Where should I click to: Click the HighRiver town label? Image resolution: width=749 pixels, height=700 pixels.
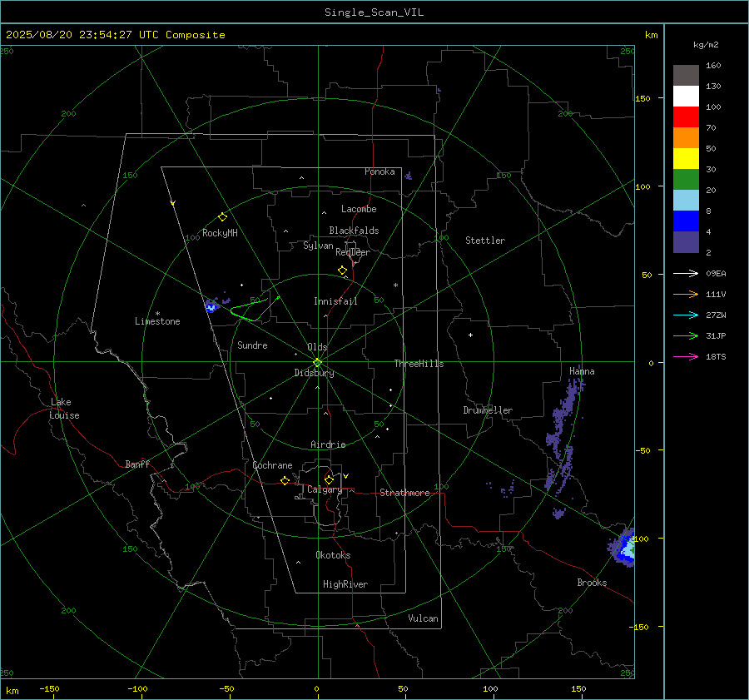pyautogui.click(x=345, y=584)
